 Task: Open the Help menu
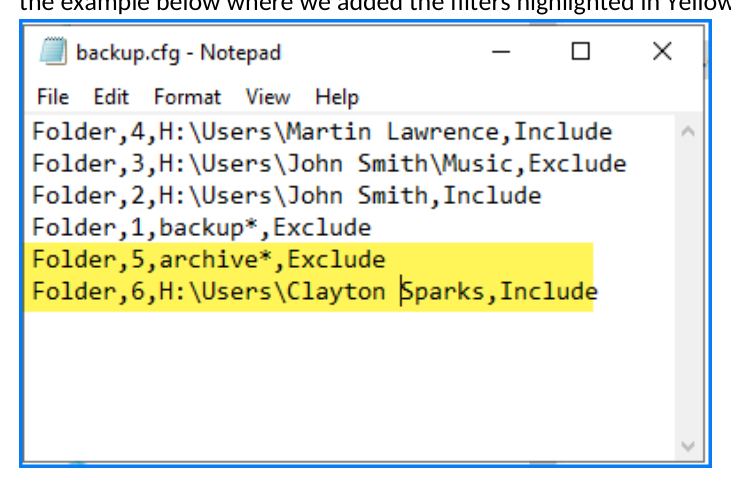tap(337, 97)
